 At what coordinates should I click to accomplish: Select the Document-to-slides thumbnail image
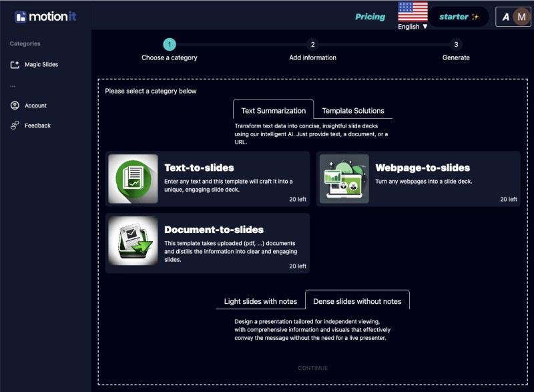[x=133, y=241]
